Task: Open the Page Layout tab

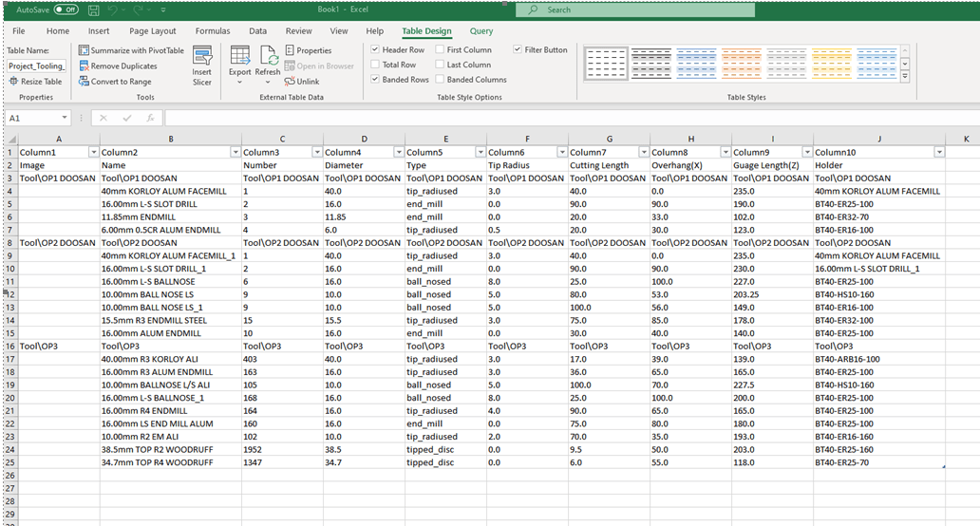Action: 153,31
